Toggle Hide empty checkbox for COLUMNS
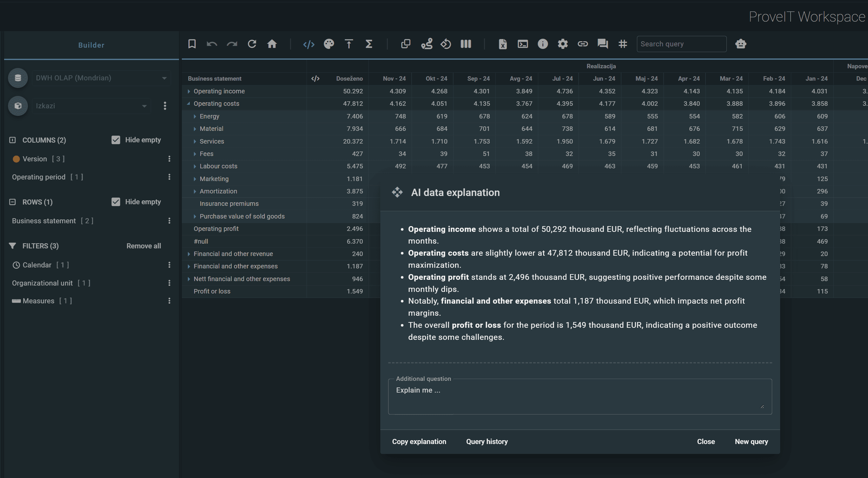This screenshot has width=868, height=478. point(116,140)
